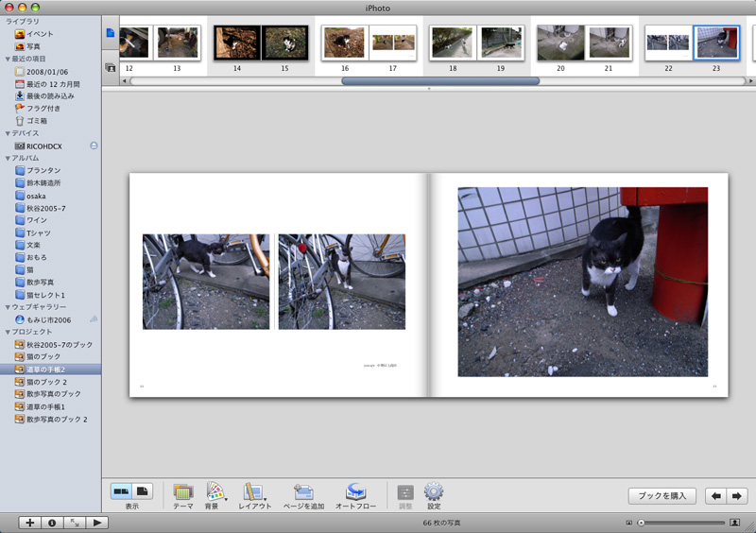Click the plus button to add album
Image resolution: width=756 pixels, height=533 pixels.
click(29, 523)
